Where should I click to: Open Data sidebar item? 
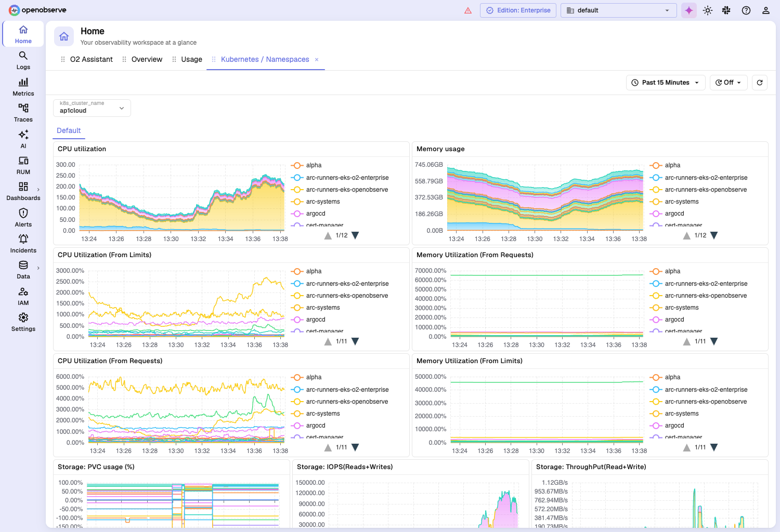click(23, 270)
